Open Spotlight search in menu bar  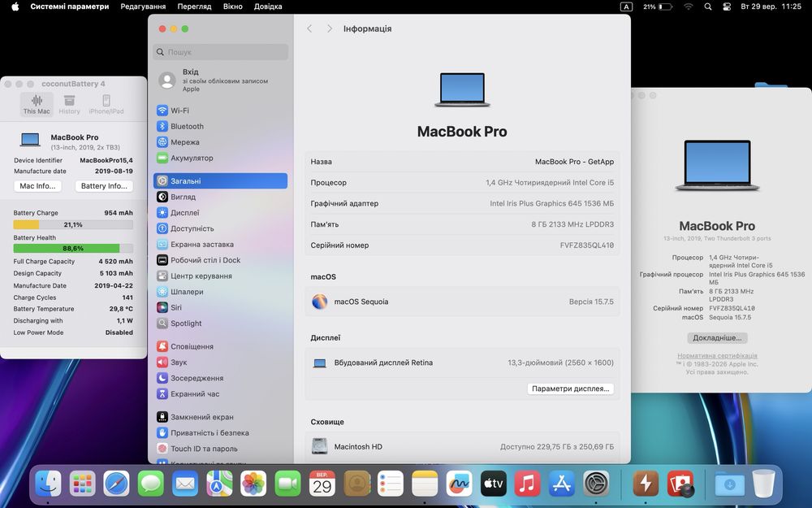click(708, 7)
